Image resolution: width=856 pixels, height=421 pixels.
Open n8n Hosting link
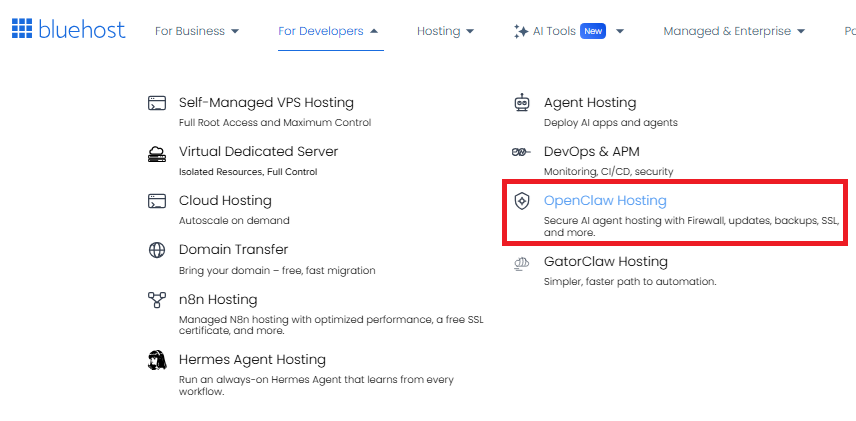pos(218,300)
